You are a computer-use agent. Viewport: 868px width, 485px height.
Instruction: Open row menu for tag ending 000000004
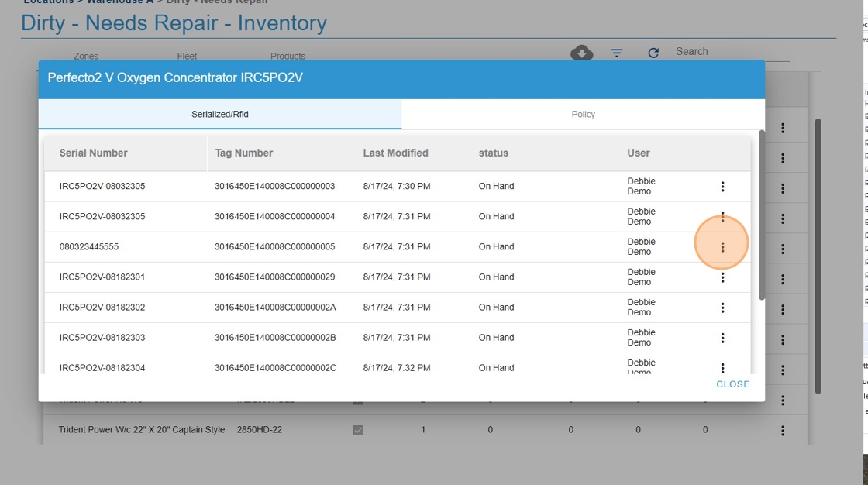[x=722, y=217]
